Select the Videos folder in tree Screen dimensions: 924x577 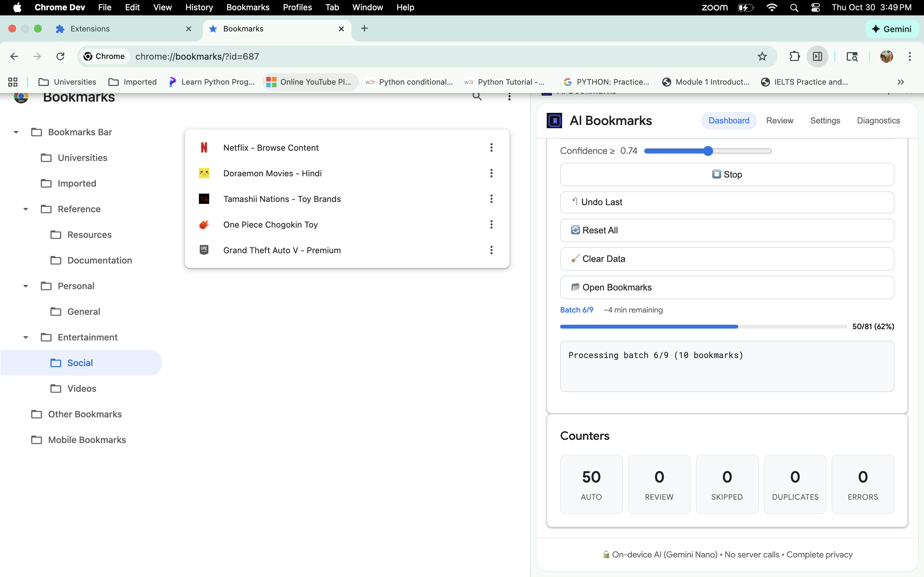[82, 389]
